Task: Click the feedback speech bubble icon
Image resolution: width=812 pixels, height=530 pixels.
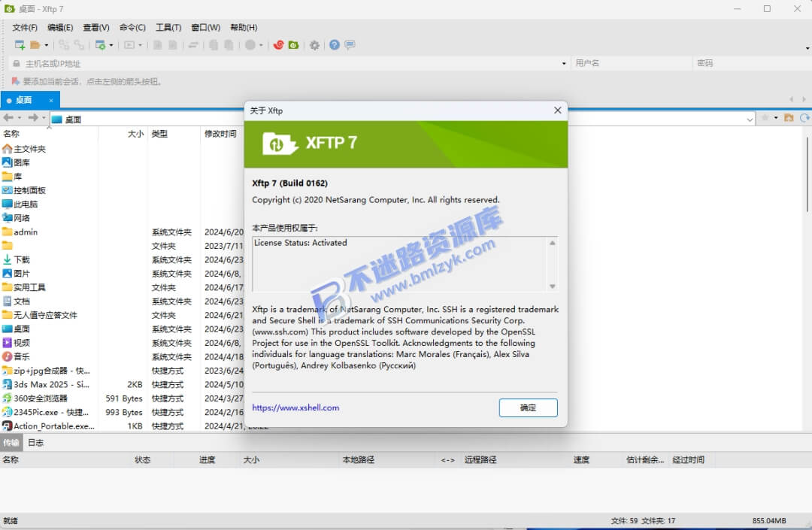Action: point(350,45)
